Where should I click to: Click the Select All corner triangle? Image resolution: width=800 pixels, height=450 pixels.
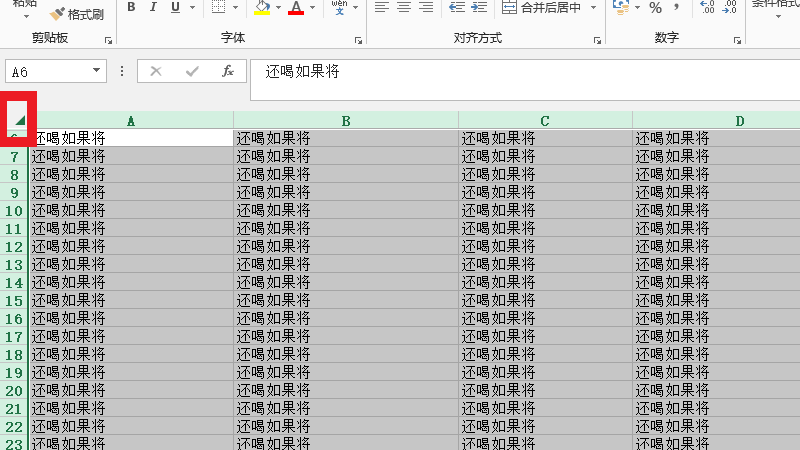coord(19,120)
